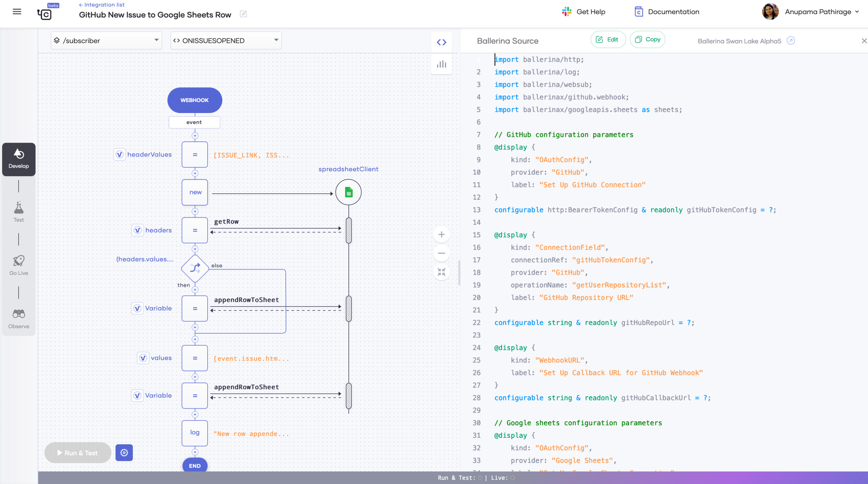Copy the Ballerina source code
Screen dimensions: 868x484
(x=647, y=40)
